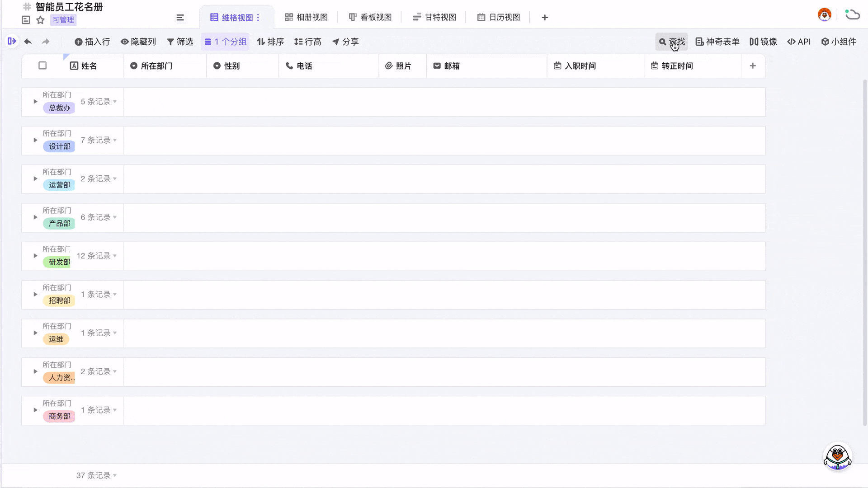
Task: Open the 行高 row height settings
Action: (308, 41)
